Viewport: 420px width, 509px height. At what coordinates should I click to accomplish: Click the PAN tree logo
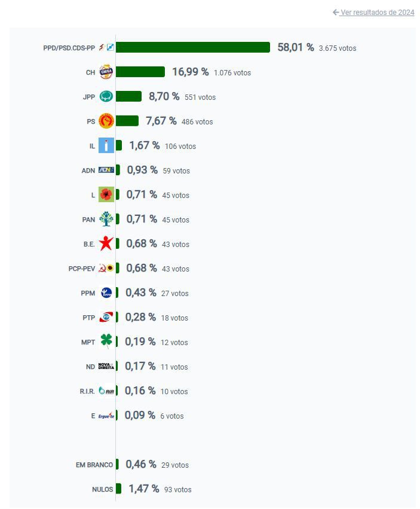tap(106, 220)
